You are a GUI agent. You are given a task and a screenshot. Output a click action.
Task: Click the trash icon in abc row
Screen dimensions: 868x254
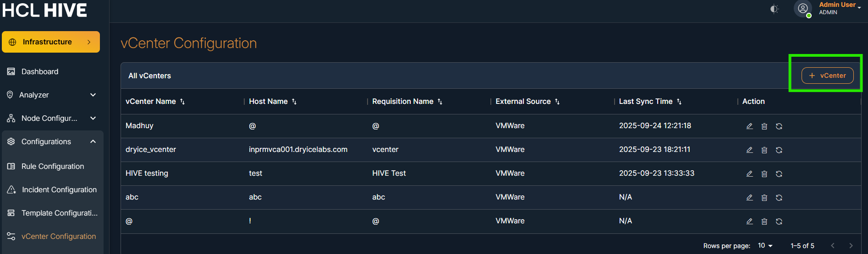[x=764, y=198]
